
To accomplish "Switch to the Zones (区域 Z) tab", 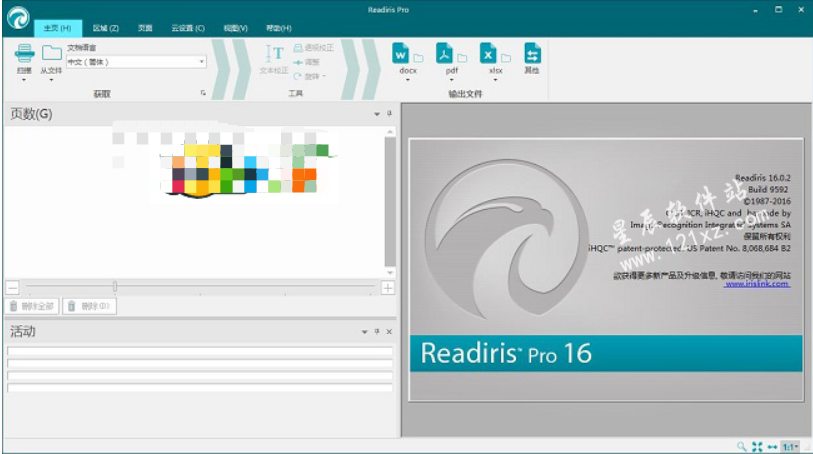I will pos(106,28).
